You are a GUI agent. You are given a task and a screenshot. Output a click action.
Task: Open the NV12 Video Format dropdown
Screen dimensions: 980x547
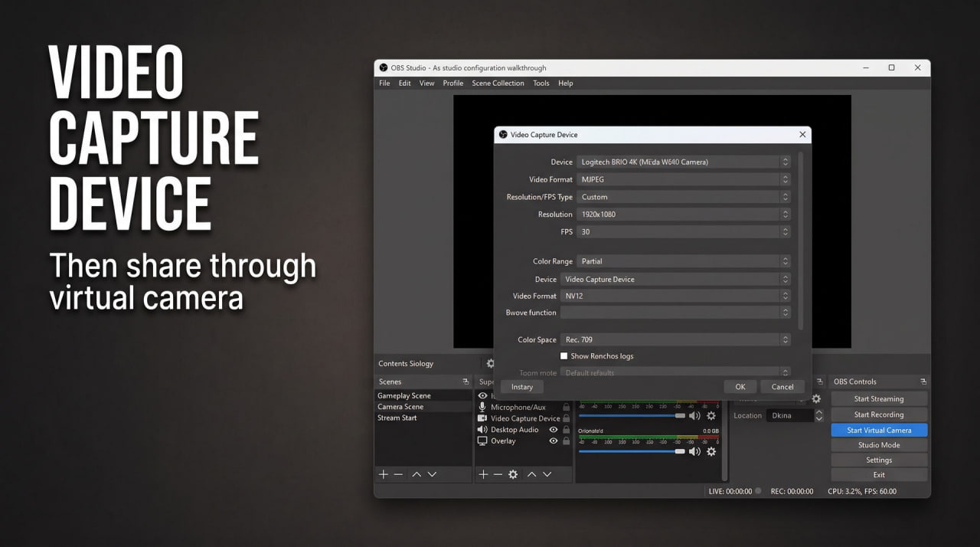coord(675,296)
